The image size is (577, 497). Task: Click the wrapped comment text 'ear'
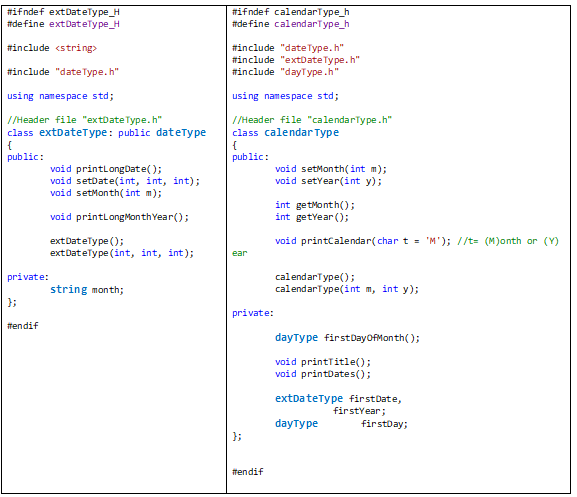click(x=240, y=253)
